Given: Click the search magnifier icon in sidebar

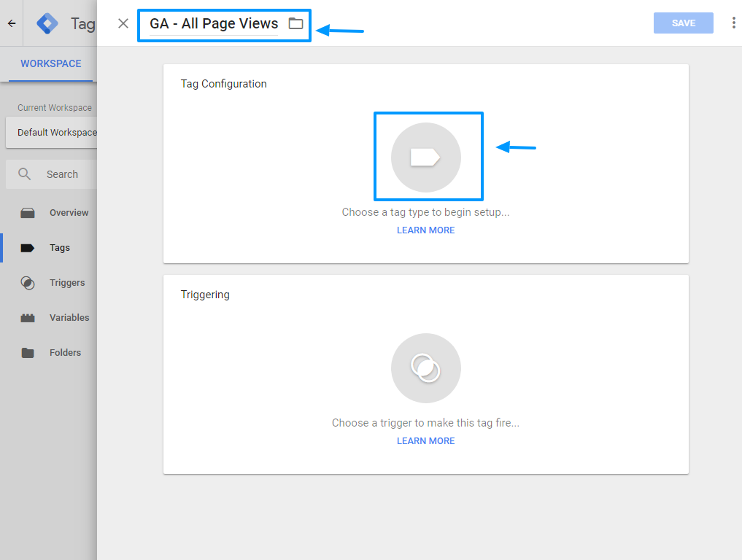Looking at the screenshot, I should point(25,174).
